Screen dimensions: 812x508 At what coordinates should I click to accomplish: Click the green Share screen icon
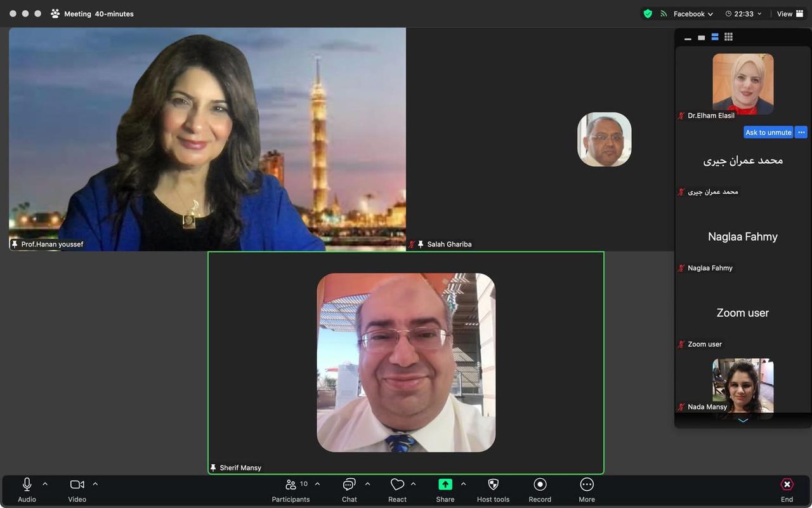pyautogui.click(x=445, y=485)
